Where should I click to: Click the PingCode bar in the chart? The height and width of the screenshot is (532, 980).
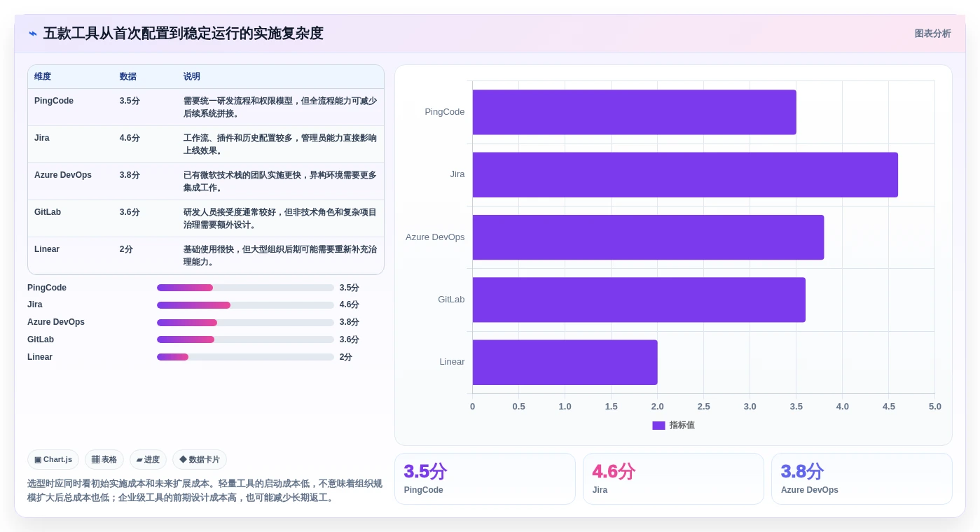pos(634,112)
